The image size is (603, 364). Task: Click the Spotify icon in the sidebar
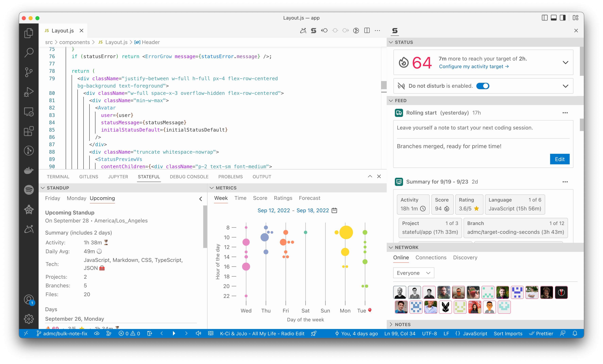pyautogui.click(x=29, y=190)
